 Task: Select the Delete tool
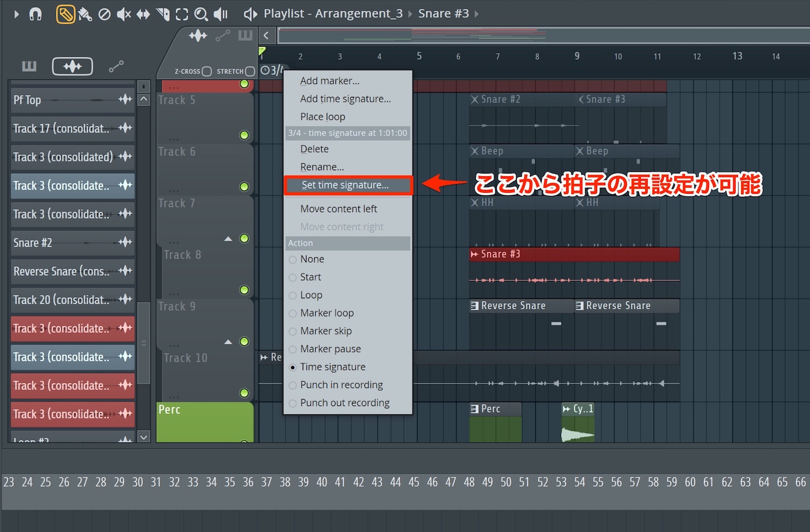(x=105, y=14)
